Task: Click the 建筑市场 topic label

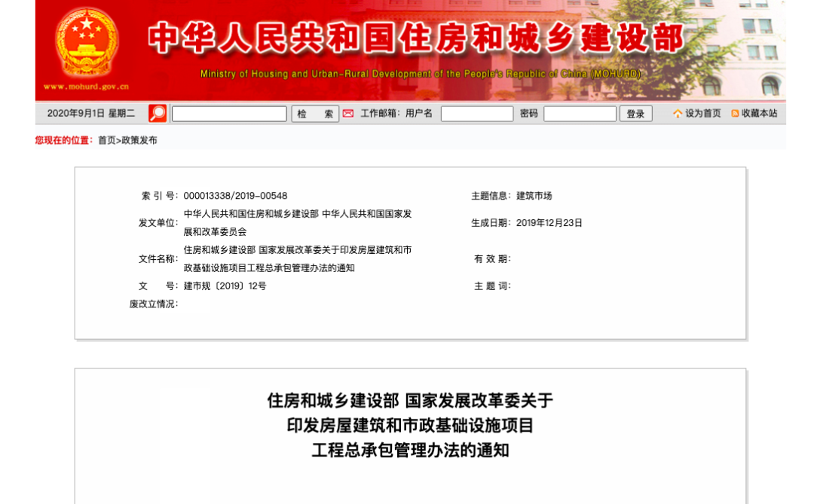Action: 535,194
